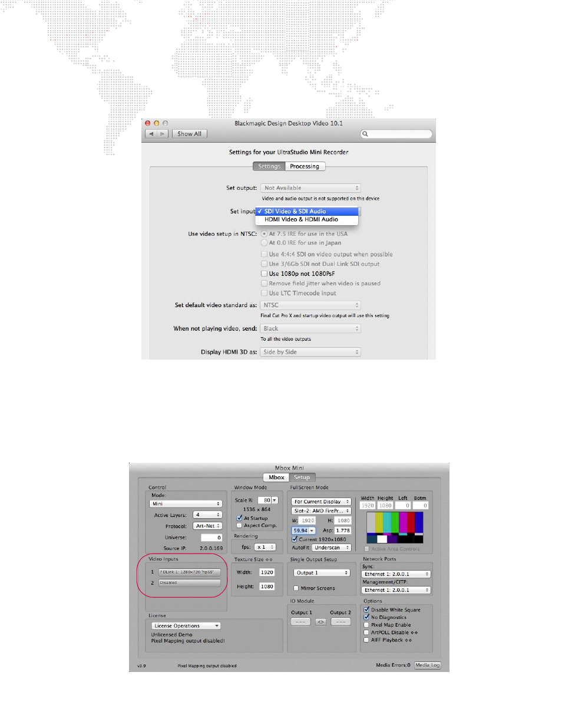Image resolution: width=562 pixels, height=728 pixels.
Task: Choose HDMI Video & HDMI Audio input
Action: pyautogui.click(x=307, y=219)
